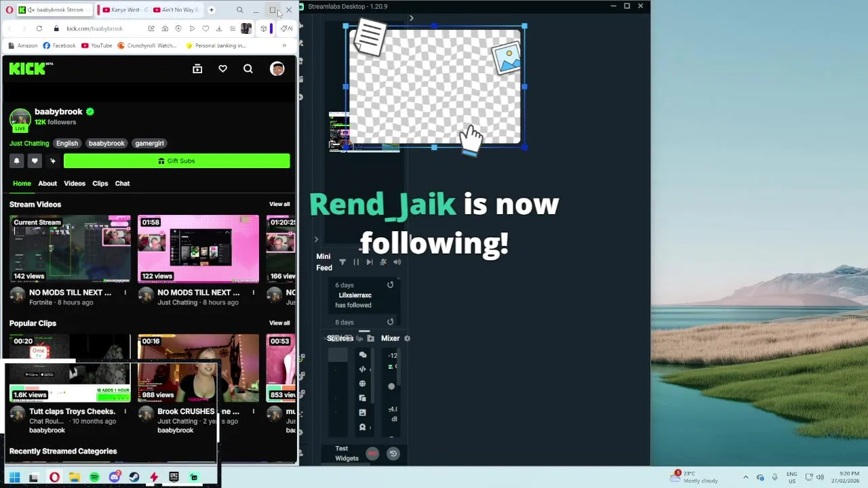The width and height of the screenshot is (868, 488).
Task: Click the replay buffer button in Streamlabs
Action: click(x=393, y=453)
